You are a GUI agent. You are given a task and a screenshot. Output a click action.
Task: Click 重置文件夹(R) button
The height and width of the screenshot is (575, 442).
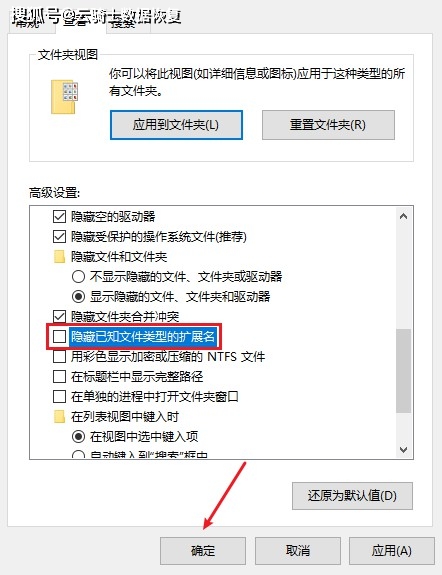point(328,125)
